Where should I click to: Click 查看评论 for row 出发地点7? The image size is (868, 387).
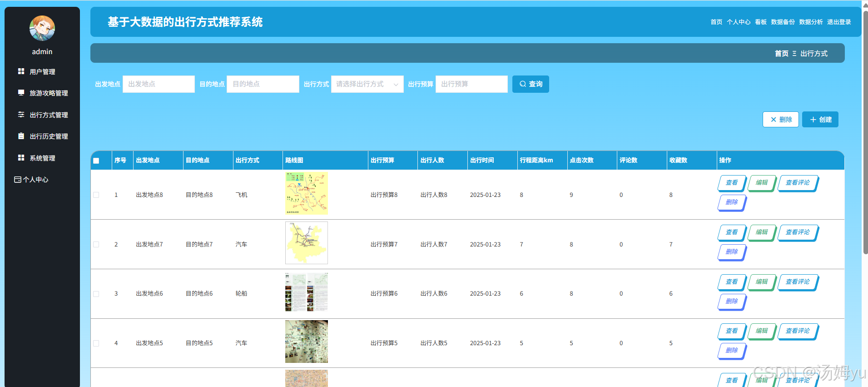click(x=798, y=232)
